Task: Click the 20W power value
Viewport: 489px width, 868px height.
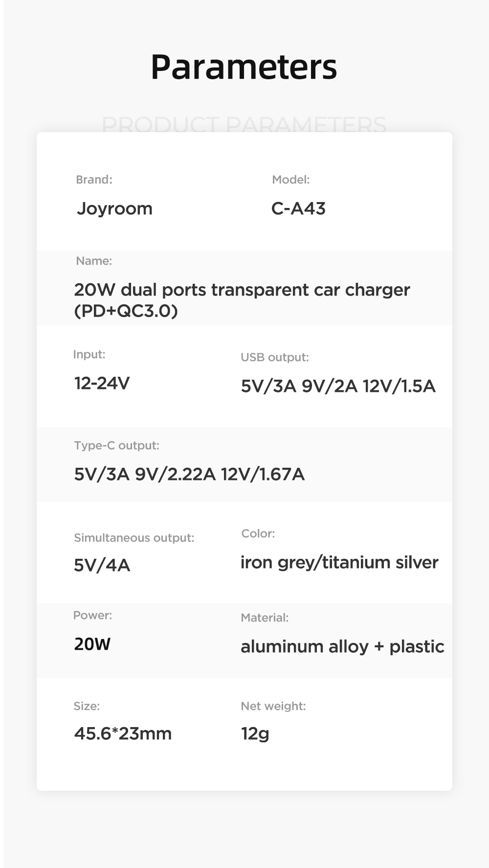Action: point(92,644)
